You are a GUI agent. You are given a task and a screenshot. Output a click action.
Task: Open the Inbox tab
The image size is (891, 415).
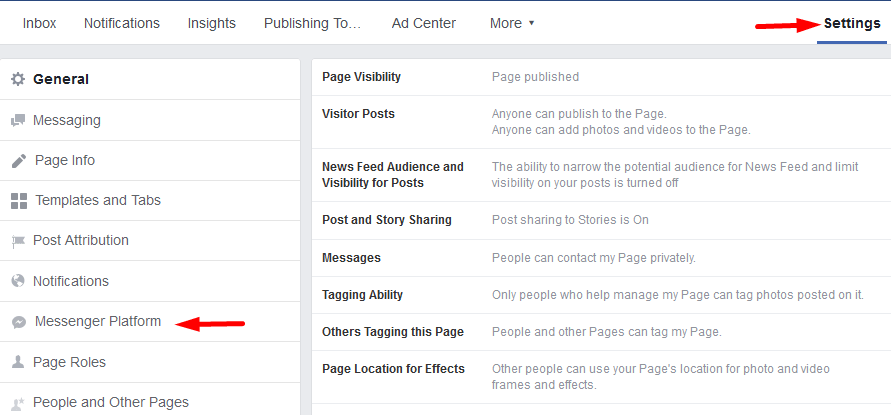pos(39,23)
